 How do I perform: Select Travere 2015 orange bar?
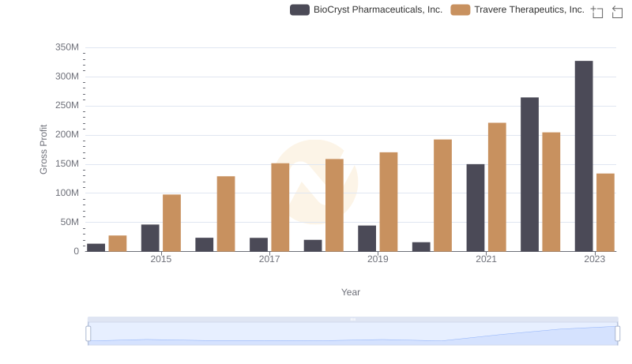pyautogui.click(x=171, y=223)
